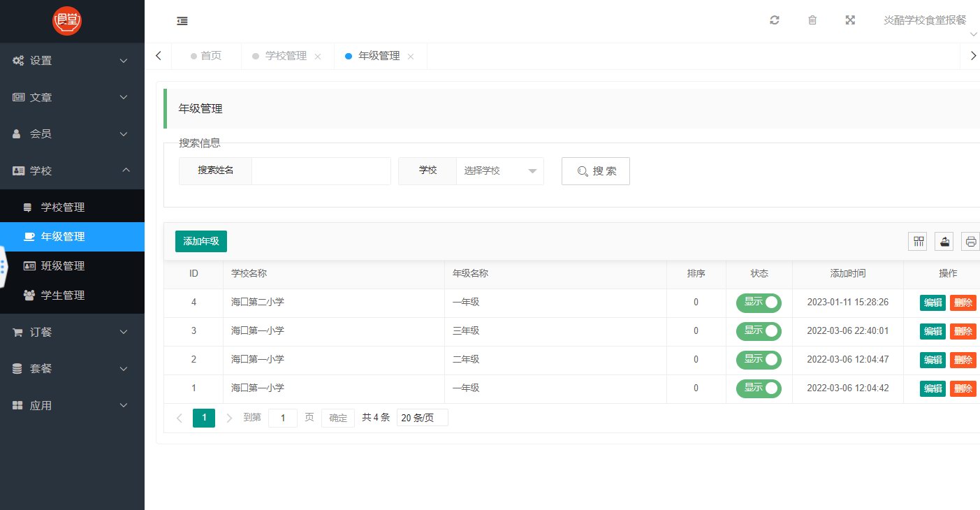Toggle 显示 switch for ID 2 row

tap(759, 360)
